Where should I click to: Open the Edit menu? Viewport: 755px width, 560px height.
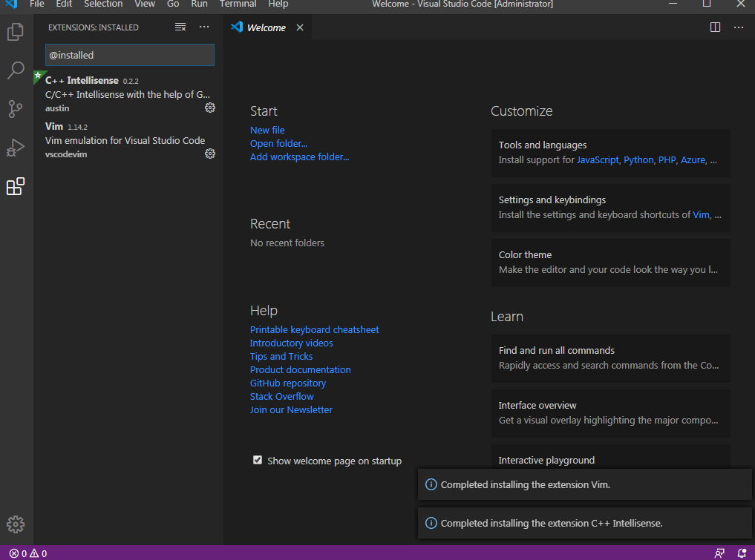64,4
